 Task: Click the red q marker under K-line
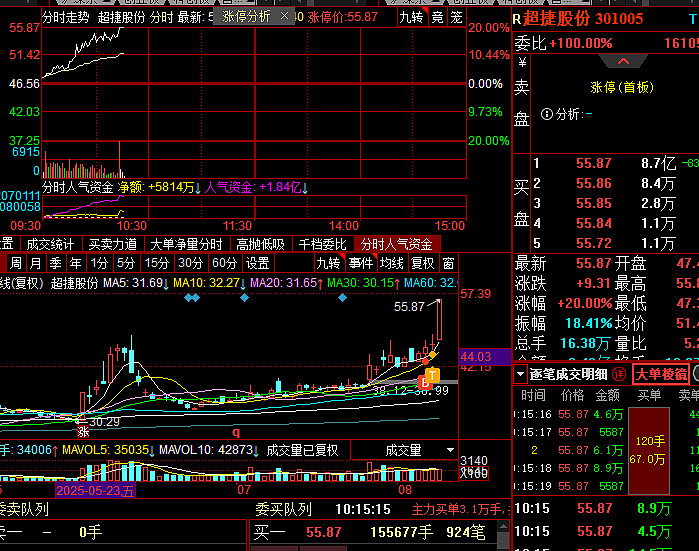coord(236,432)
